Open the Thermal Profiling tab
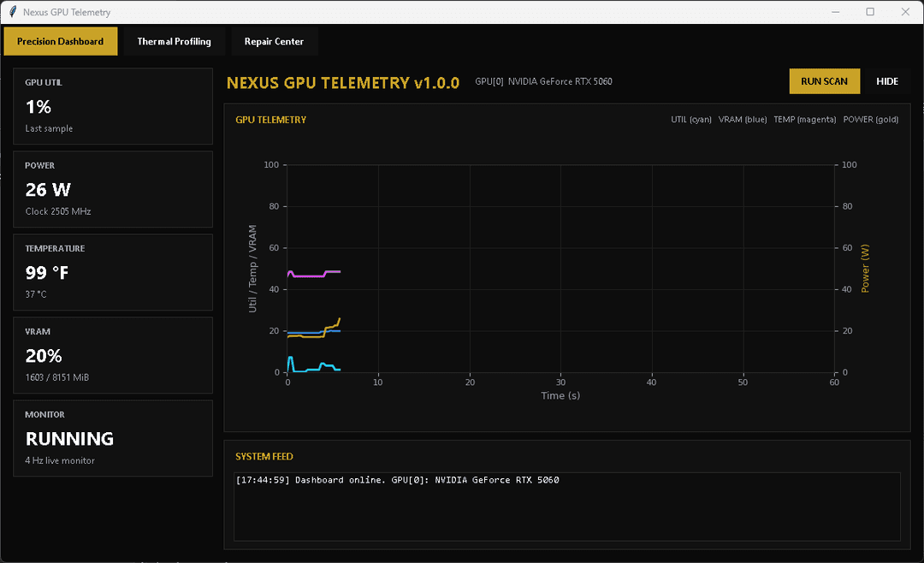This screenshot has height=563, width=924. [x=174, y=41]
